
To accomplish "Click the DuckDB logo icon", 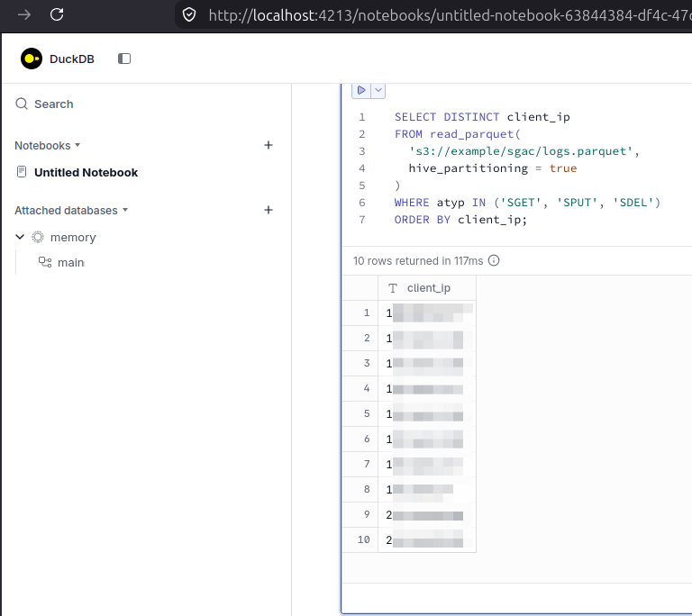I will pyautogui.click(x=32, y=59).
